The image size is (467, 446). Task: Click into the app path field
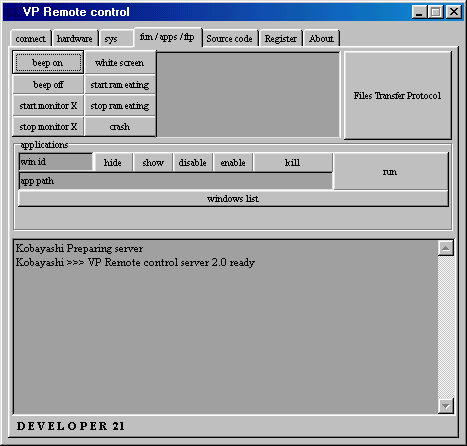point(175,181)
